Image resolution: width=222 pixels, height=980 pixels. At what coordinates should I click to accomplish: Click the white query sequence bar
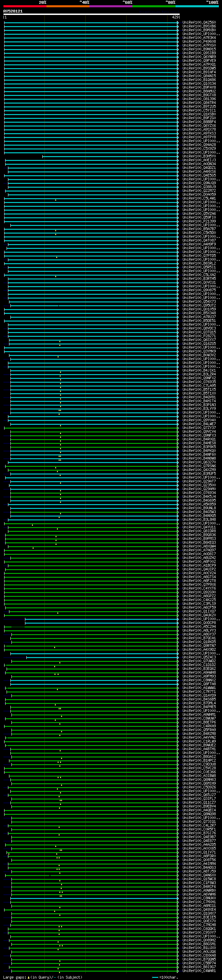tap(92, 15)
